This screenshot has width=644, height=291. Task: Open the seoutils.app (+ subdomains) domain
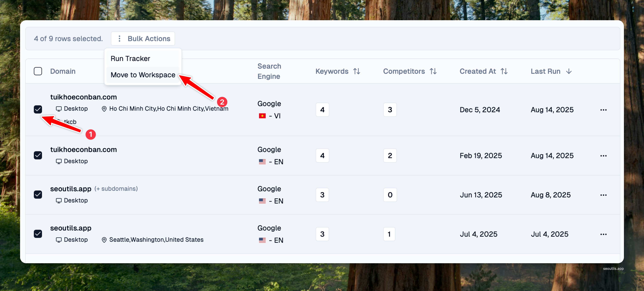71,189
